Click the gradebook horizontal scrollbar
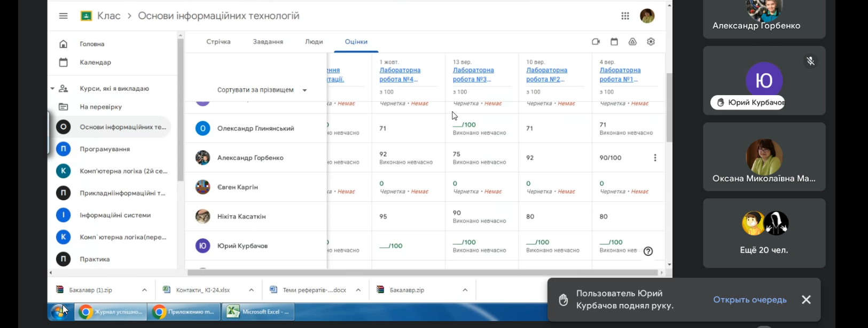Viewport: 868px width, 328px height. 422,272
